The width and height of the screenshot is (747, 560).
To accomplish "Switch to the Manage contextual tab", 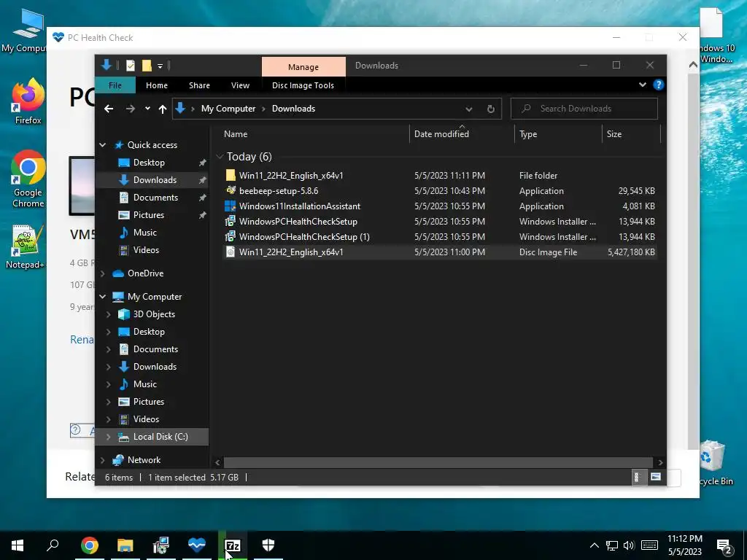I will point(303,66).
